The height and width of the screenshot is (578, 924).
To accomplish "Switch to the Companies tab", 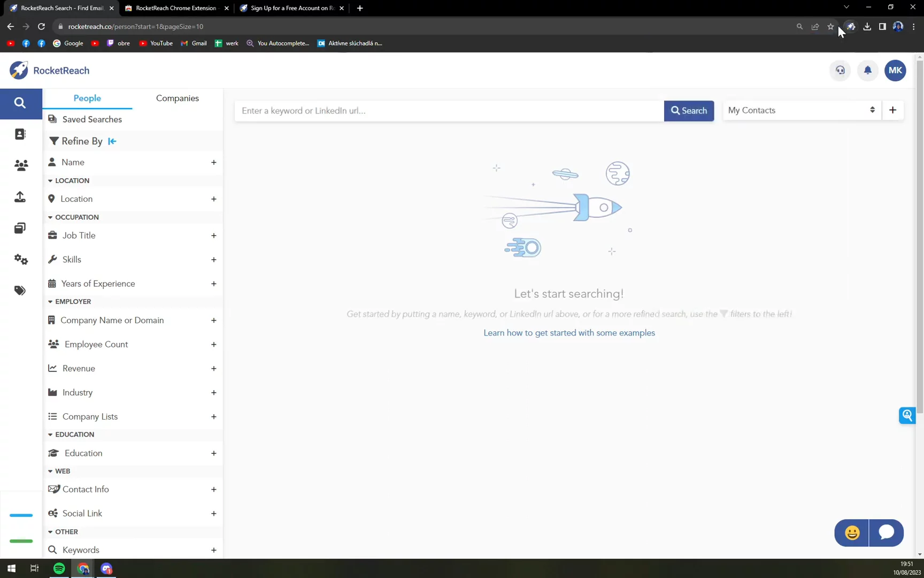I will (177, 98).
